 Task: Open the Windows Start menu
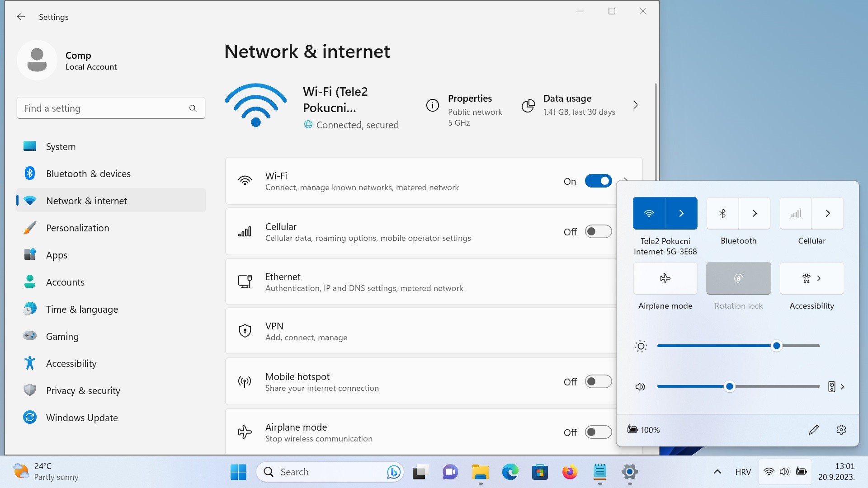[x=238, y=472]
